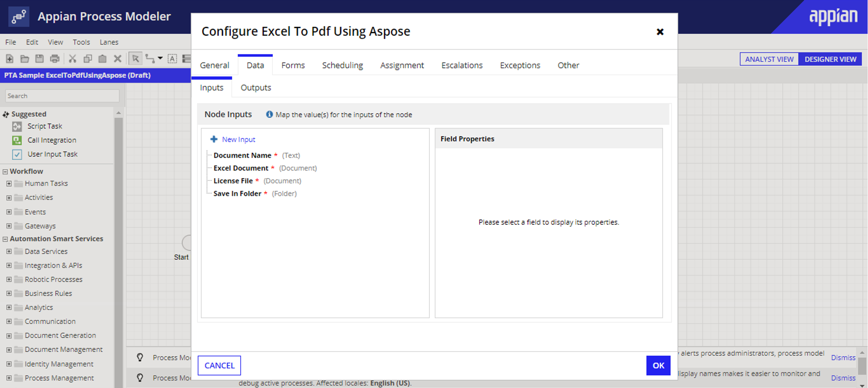
Task: Expand the Gateways folder
Action: pyautogui.click(x=9, y=226)
